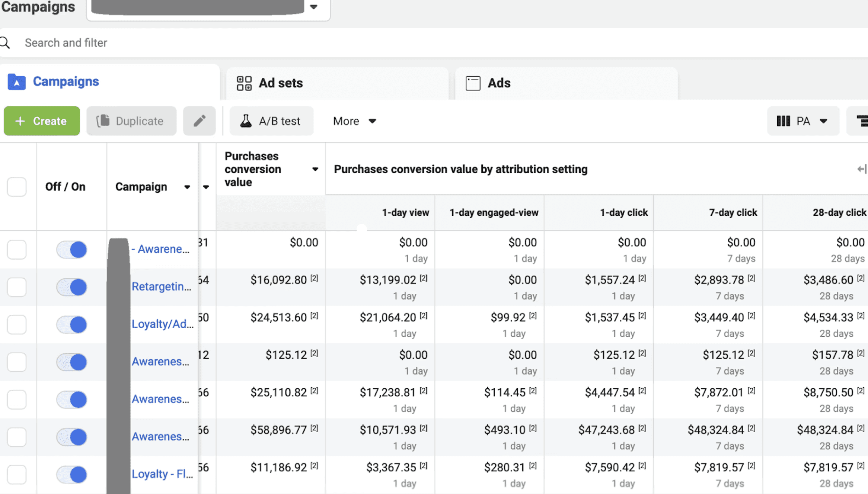Click the A/B test flask icon
Screen dimensions: 868x494
coord(246,121)
